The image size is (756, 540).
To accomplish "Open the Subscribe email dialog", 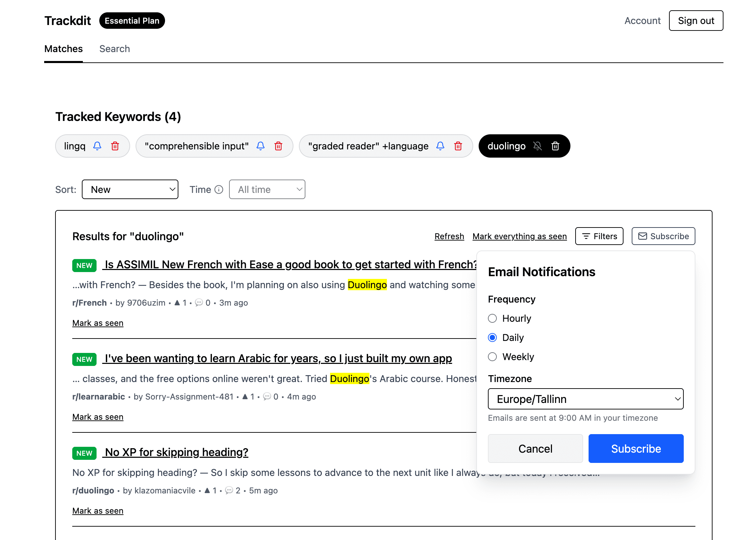I will (x=663, y=236).
